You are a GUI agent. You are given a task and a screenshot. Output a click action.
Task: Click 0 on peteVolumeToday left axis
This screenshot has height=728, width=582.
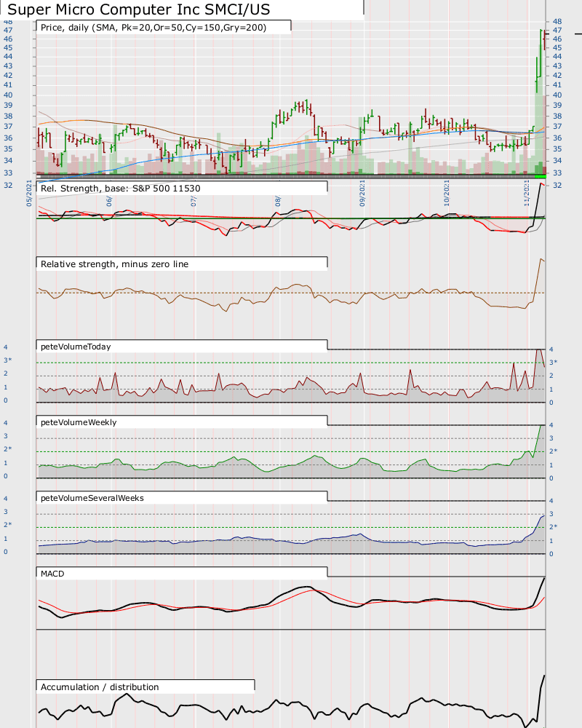(6, 400)
